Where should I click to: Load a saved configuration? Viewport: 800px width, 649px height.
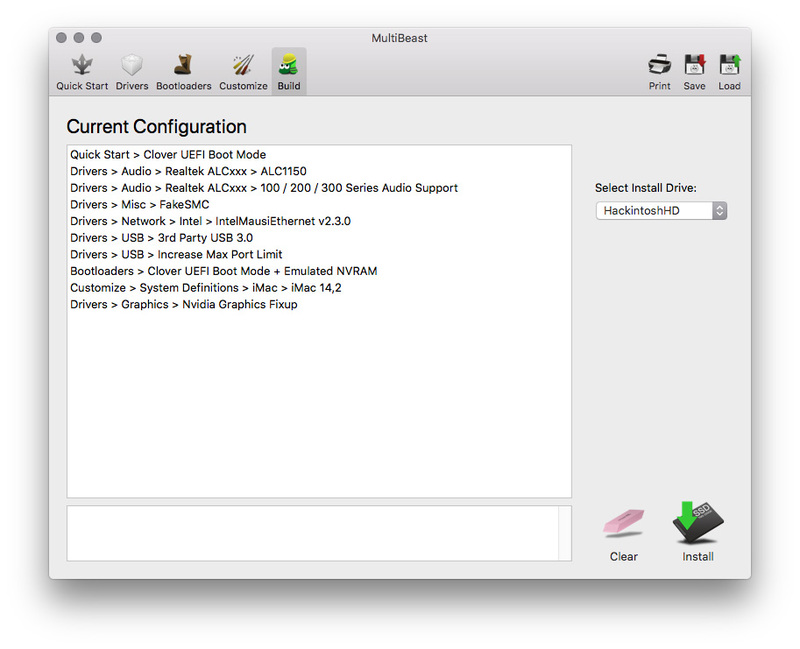(730, 72)
